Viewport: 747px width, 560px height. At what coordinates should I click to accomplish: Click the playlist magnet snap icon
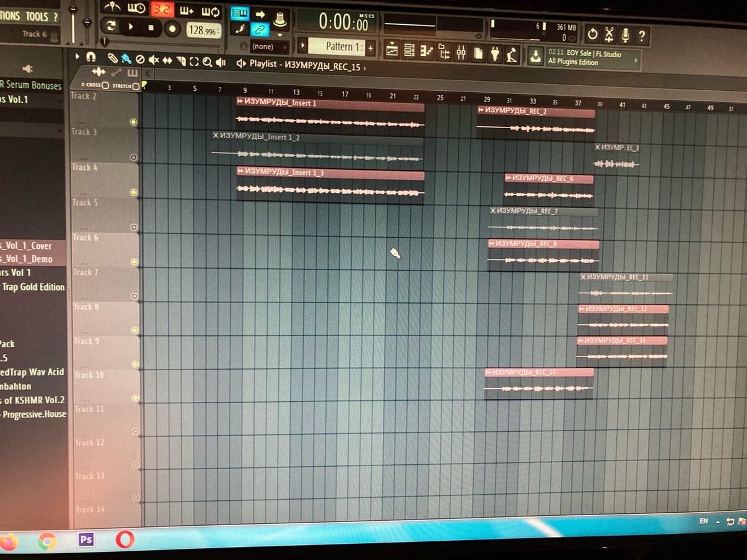[91, 57]
